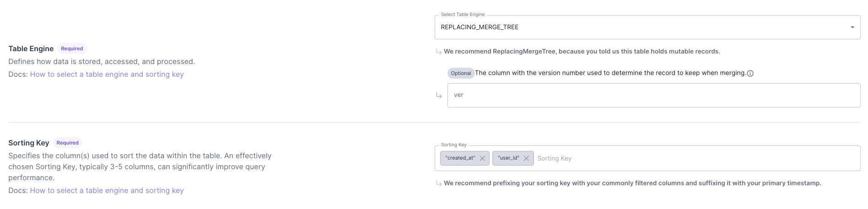Open the docs link under Sorting Key
This screenshot has height=209, width=868.
point(107,191)
